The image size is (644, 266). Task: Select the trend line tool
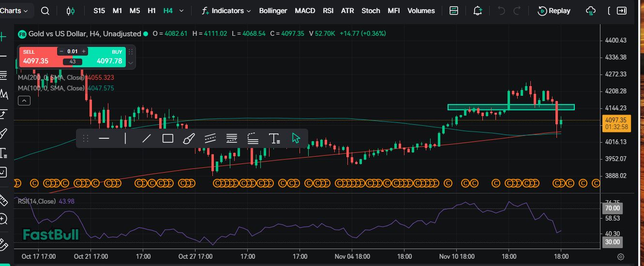pos(147,139)
